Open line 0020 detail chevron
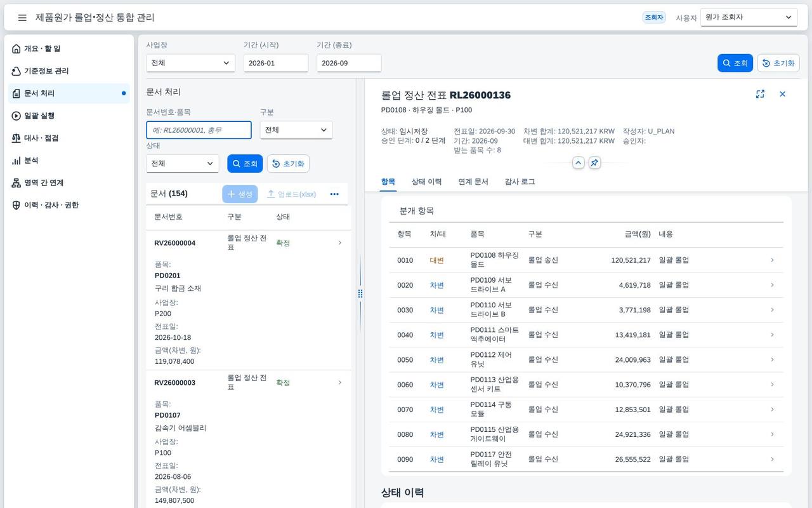 pos(772,285)
